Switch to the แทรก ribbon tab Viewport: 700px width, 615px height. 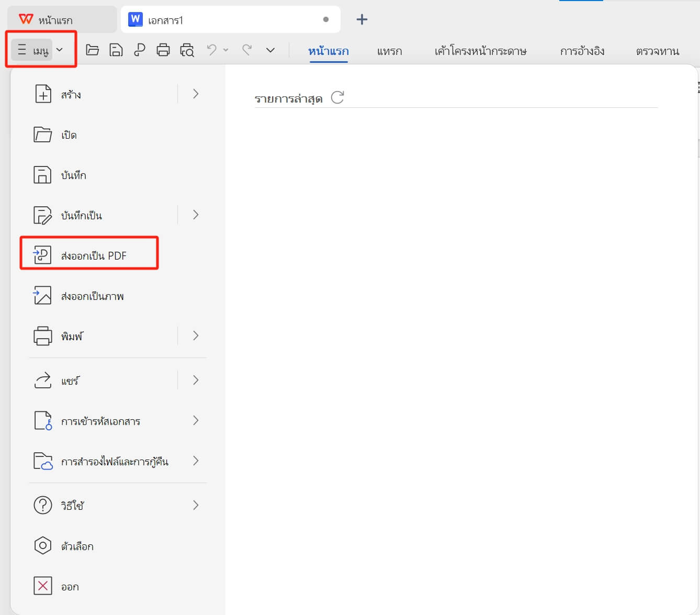coord(389,51)
